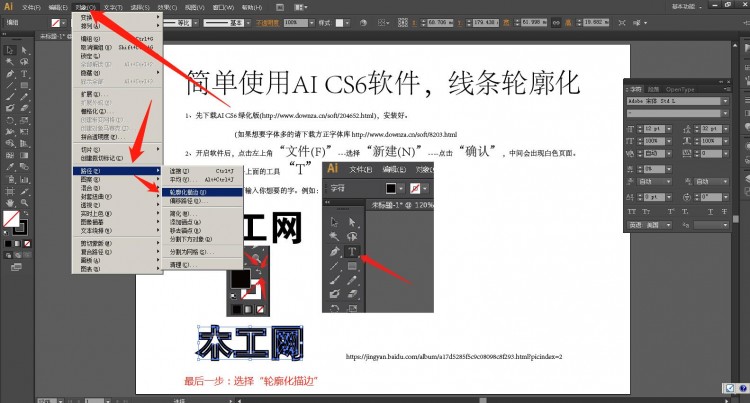
Task: Select the Artboard tool
Action: pyautogui.click(x=10, y=191)
